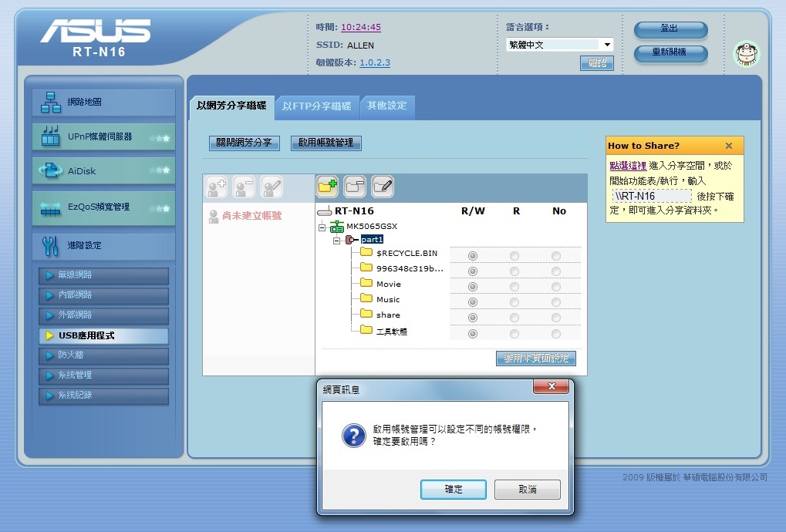Cancel the dialog with 取消
786x532 pixels.
click(528, 490)
